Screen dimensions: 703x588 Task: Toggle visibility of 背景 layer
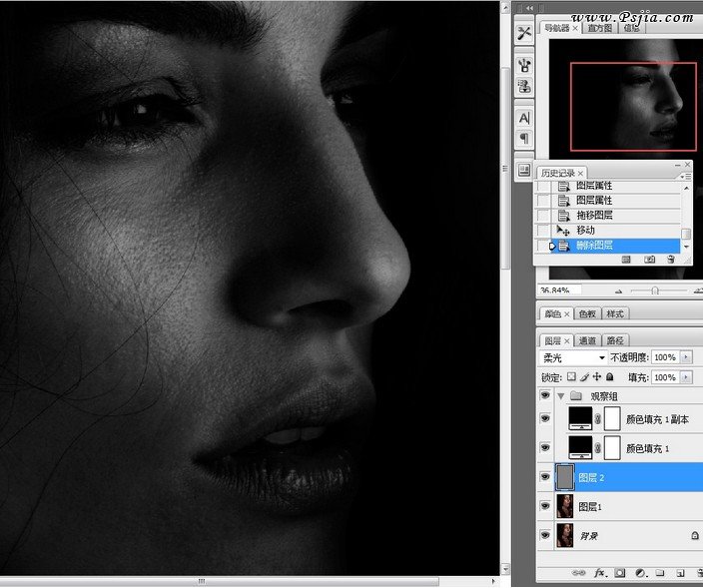tap(544, 536)
